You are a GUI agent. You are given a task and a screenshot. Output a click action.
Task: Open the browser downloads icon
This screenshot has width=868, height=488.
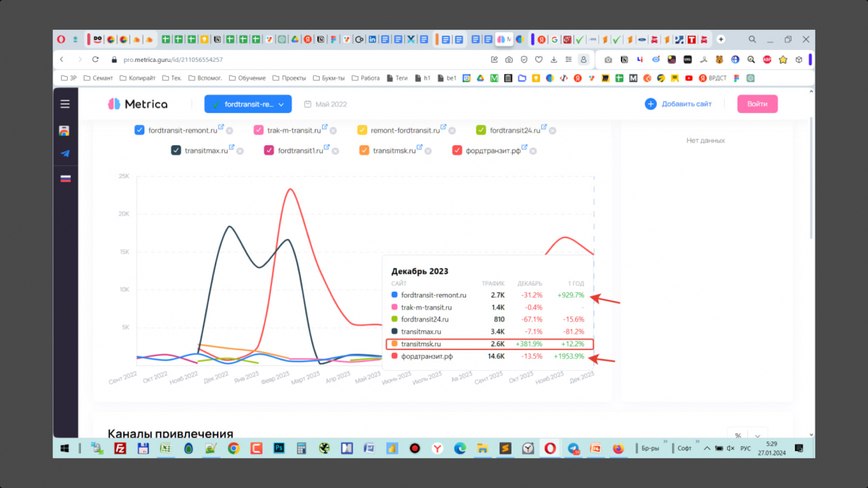click(x=554, y=60)
